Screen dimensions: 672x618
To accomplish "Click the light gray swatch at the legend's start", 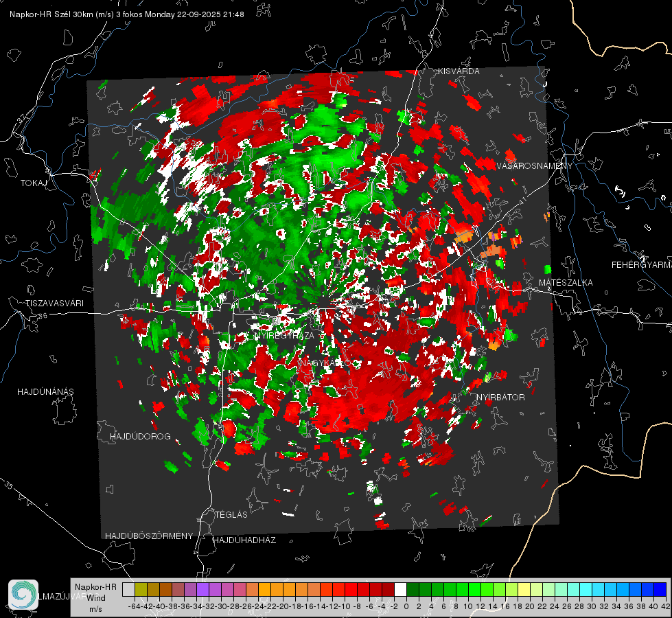I will [x=128, y=590].
